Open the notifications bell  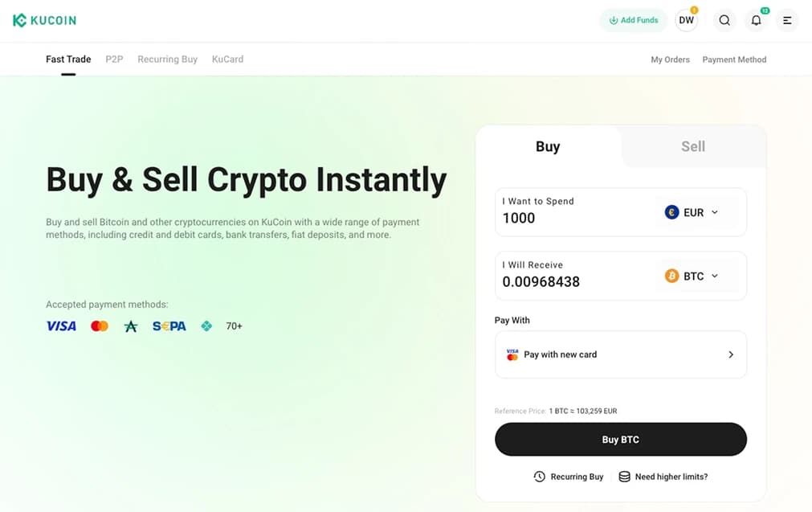[756, 20]
